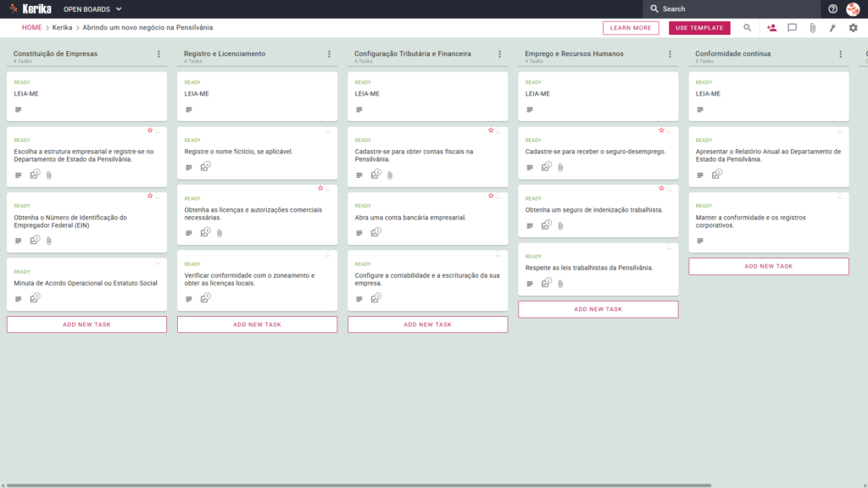
Task: Click the USE TEMPLATE button
Action: [x=699, y=28]
